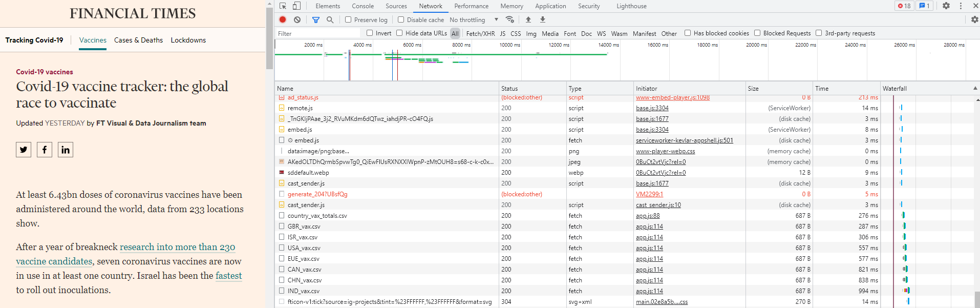Click the DevTools request list scrollbar thumb
The image size is (980, 308).
click(x=977, y=299)
